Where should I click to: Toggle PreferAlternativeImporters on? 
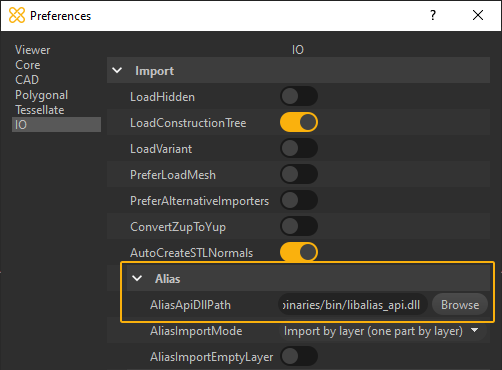[299, 200]
